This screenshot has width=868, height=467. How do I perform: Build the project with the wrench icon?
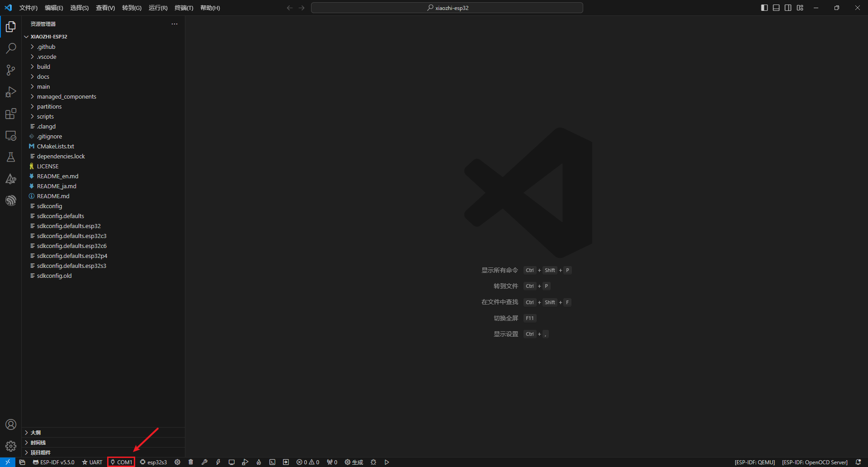pos(204,462)
